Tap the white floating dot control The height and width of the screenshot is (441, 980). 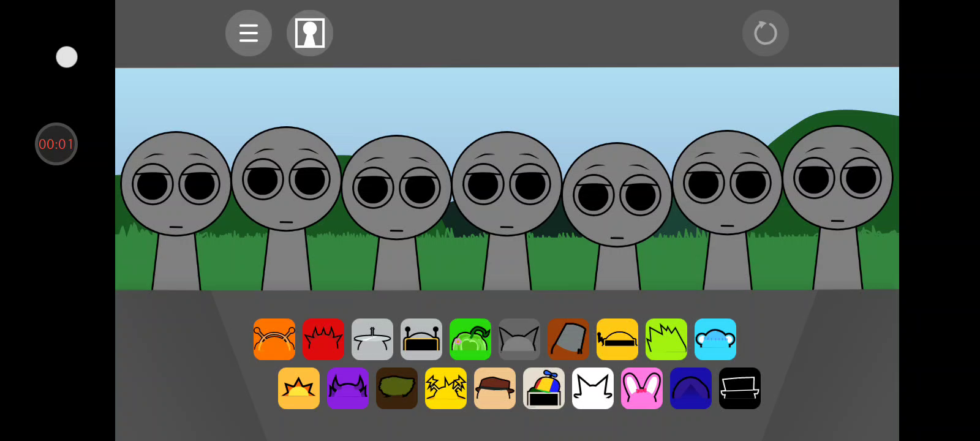point(67,57)
